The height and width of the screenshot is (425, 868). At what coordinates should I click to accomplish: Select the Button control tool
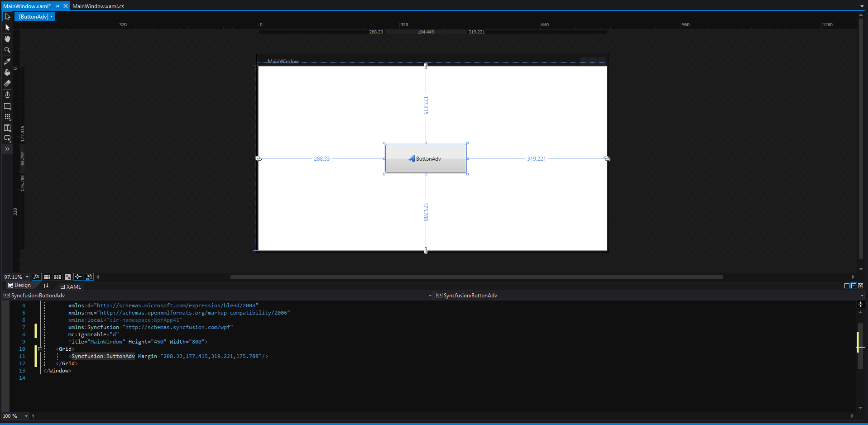point(7,138)
